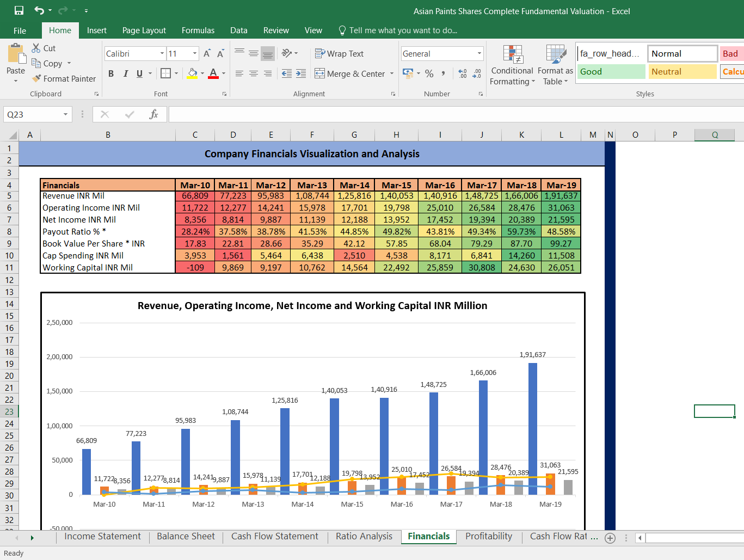Screen dimensions: 744x560
Task: Open Conditional Formatting menu
Action: coord(512,65)
